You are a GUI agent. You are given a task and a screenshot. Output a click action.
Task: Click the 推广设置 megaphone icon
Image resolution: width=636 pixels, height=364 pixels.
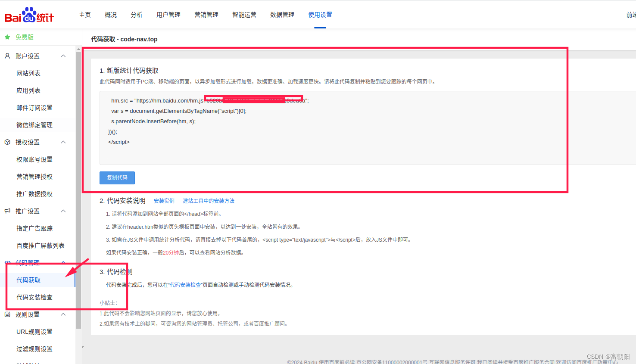tap(7, 211)
